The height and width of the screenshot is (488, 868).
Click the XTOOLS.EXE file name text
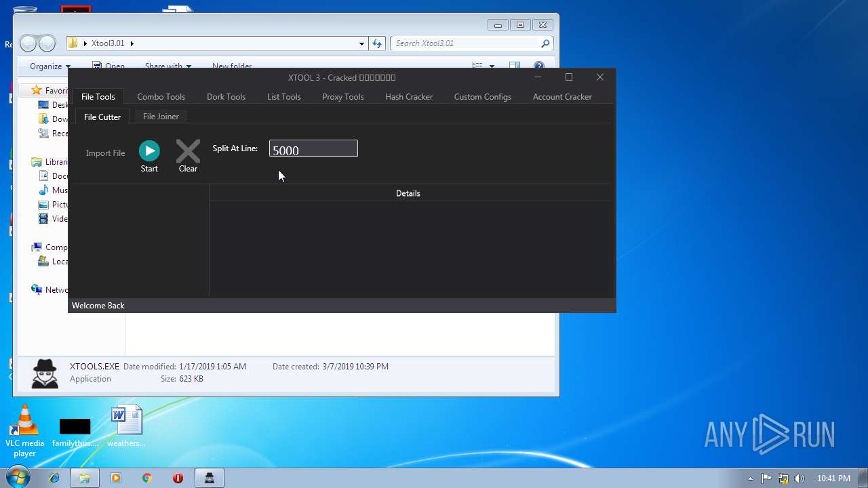click(94, 367)
